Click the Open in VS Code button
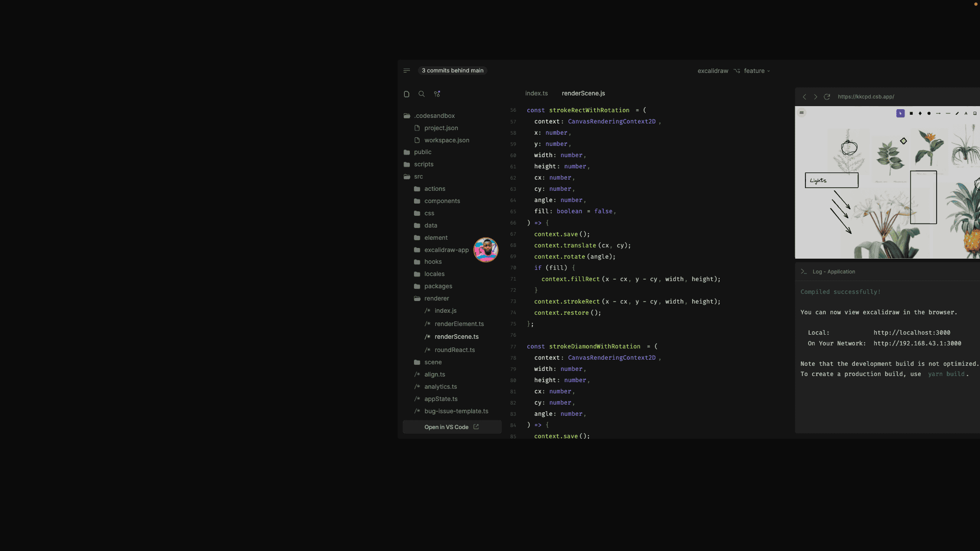Image resolution: width=980 pixels, height=551 pixels. [x=452, y=427]
